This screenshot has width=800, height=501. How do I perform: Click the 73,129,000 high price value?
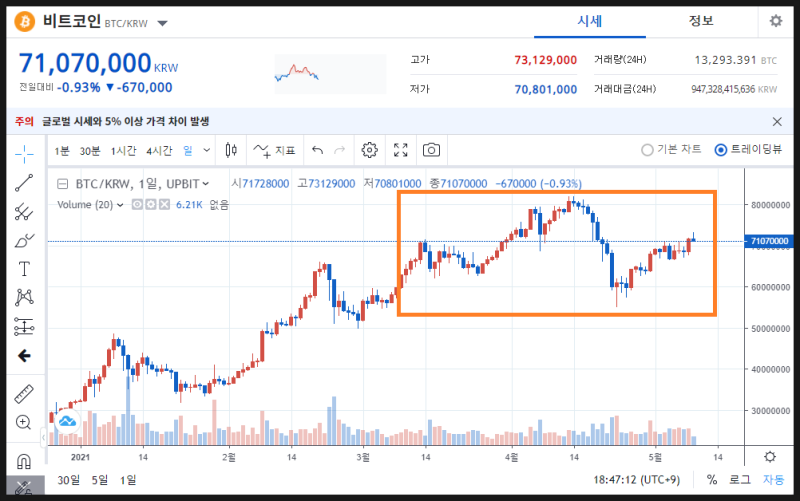(x=545, y=60)
